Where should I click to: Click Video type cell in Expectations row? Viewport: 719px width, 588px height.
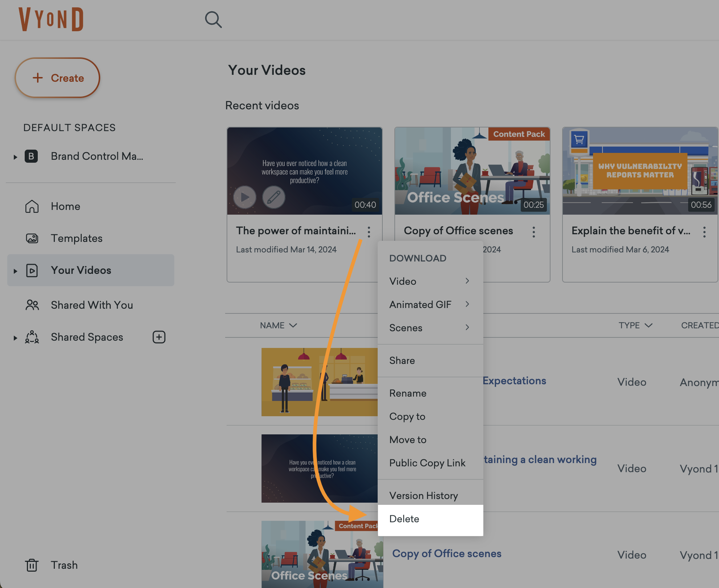pyautogui.click(x=632, y=382)
